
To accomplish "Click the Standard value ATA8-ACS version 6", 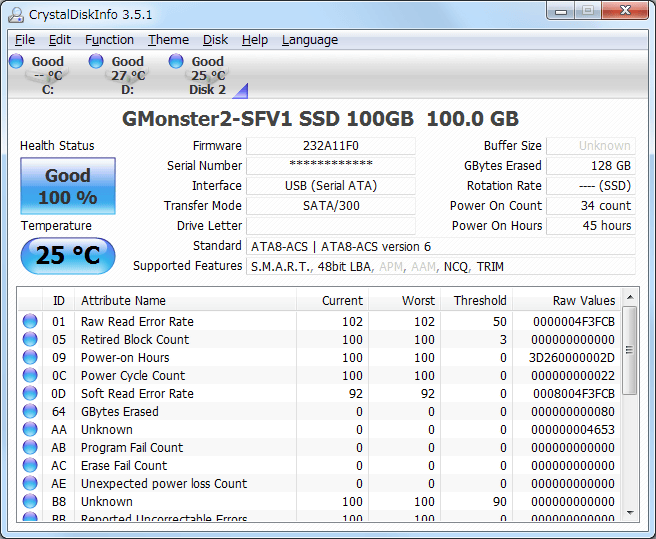I will click(x=441, y=246).
